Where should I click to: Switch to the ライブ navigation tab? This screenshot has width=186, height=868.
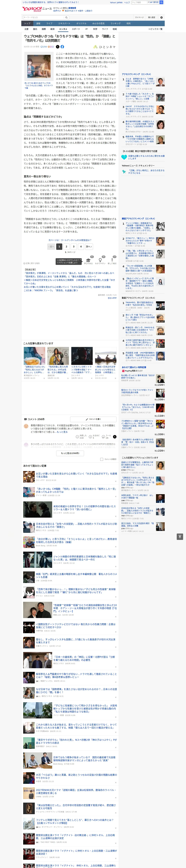(49, 23)
